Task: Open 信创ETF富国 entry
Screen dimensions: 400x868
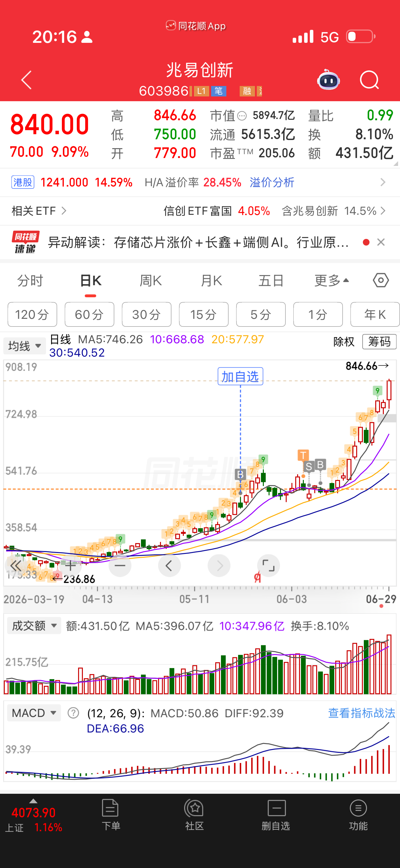Action: [217, 211]
